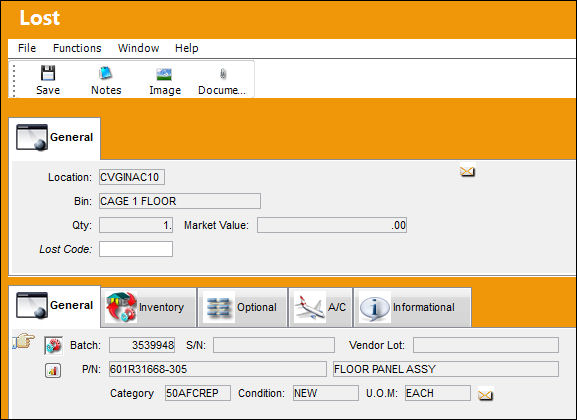Open the Documents paperclip button
Viewport: 577px width, 420px height.
tap(222, 80)
